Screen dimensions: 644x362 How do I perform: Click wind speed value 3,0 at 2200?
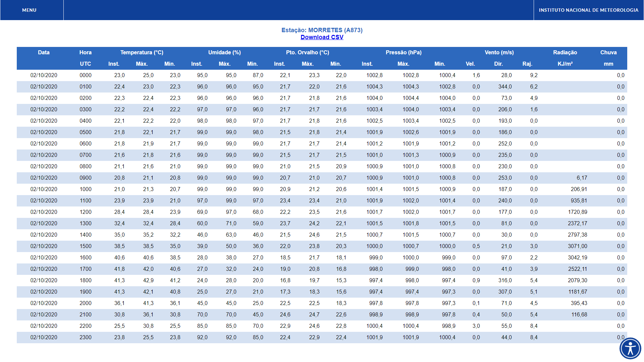tap(476, 326)
